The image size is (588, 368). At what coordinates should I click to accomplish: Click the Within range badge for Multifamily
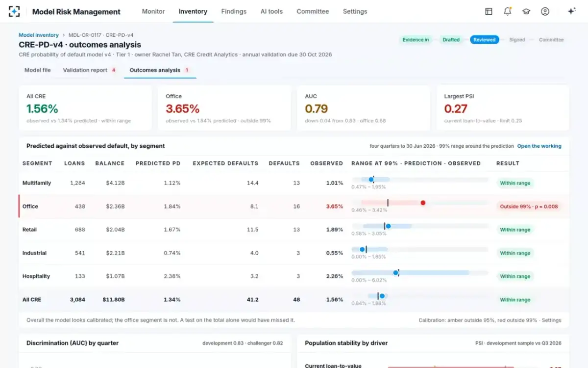tap(515, 183)
